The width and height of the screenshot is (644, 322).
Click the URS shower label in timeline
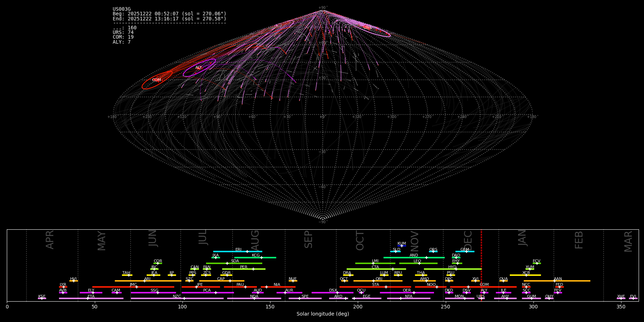(480, 297)
